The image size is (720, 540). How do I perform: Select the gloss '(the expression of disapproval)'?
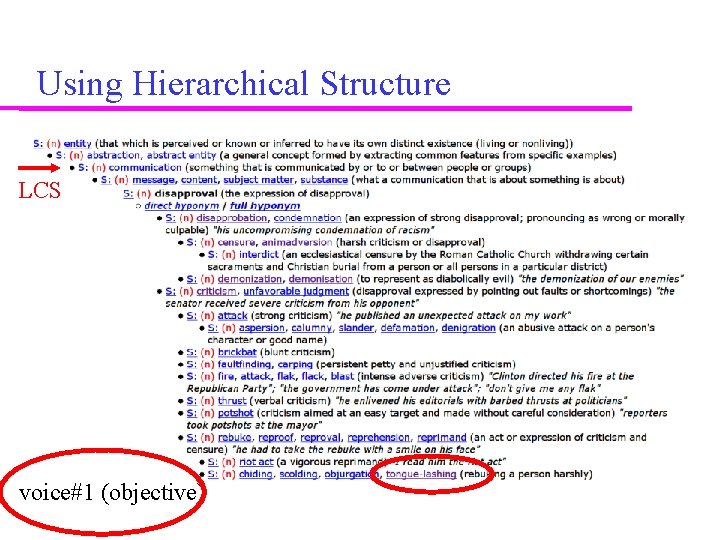click(x=295, y=193)
